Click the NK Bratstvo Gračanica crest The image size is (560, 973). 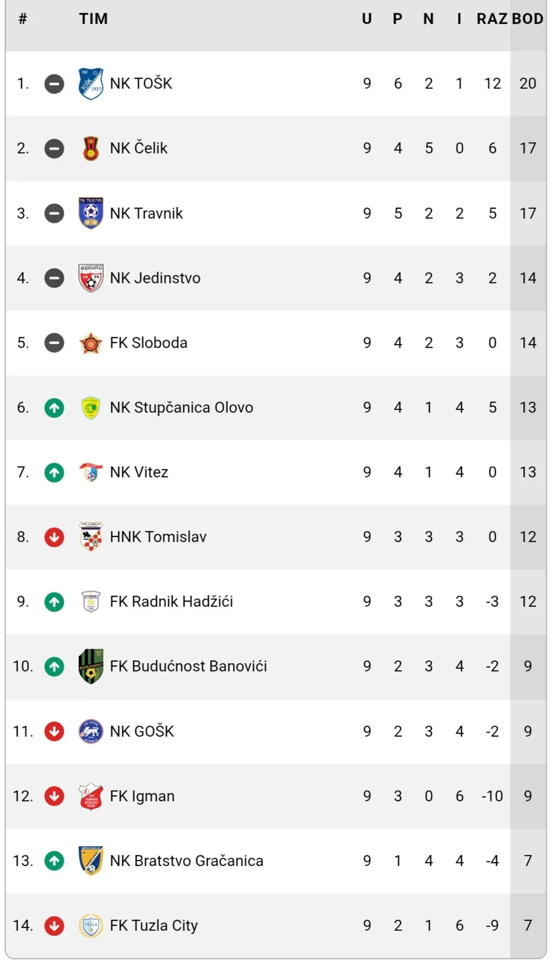click(90, 861)
